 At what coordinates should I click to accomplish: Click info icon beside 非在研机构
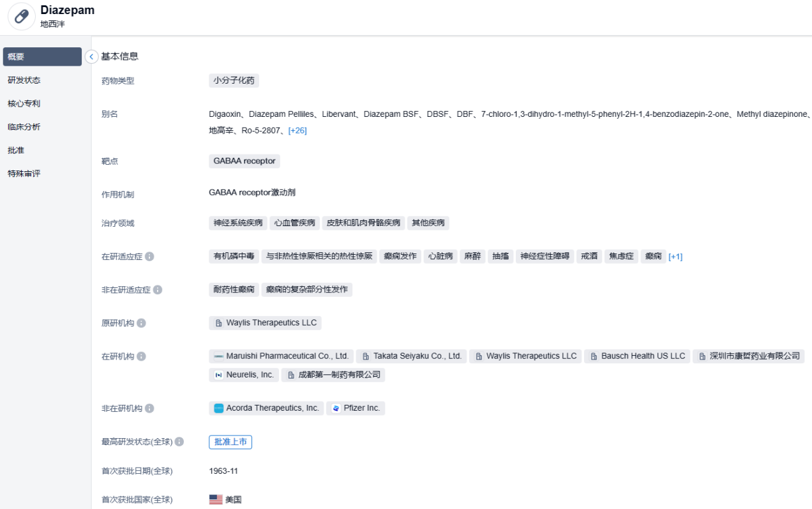point(149,409)
